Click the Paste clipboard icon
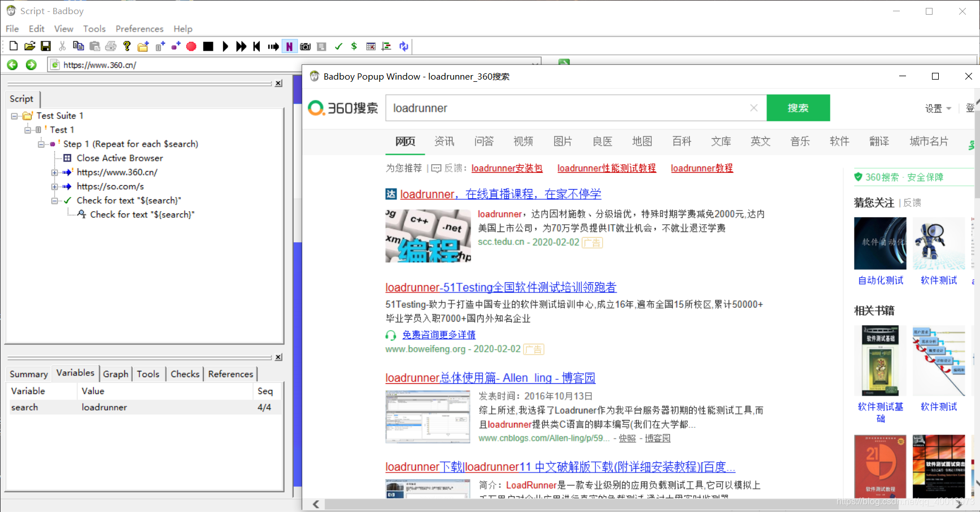Image resolution: width=980 pixels, height=512 pixels. [x=95, y=46]
